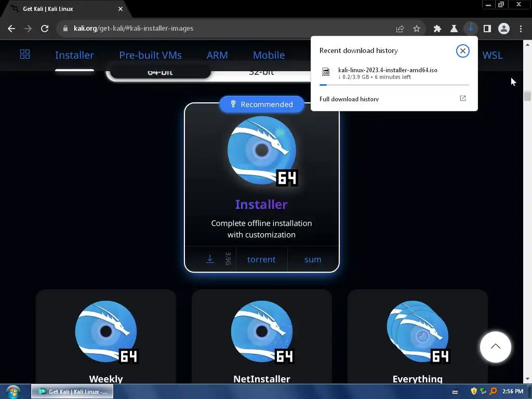This screenshot has height=399, width=532.
Task: Click the NetInstaller disc icon
Action: tap(262, 332)
